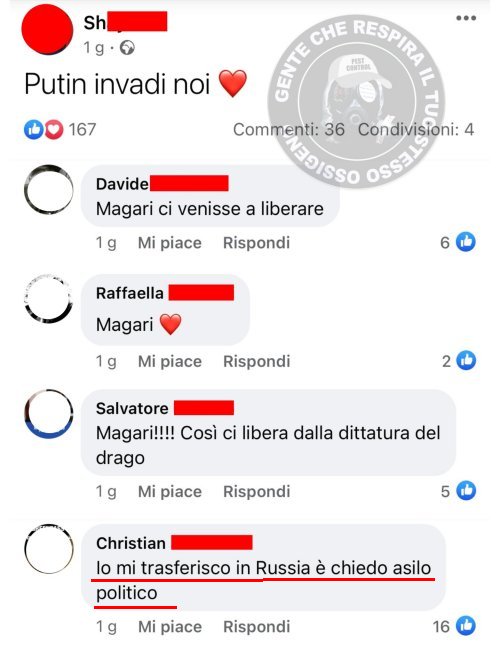
Task: Toggle Mi piace on Salvatore's comment
Action: coord(170,491)
